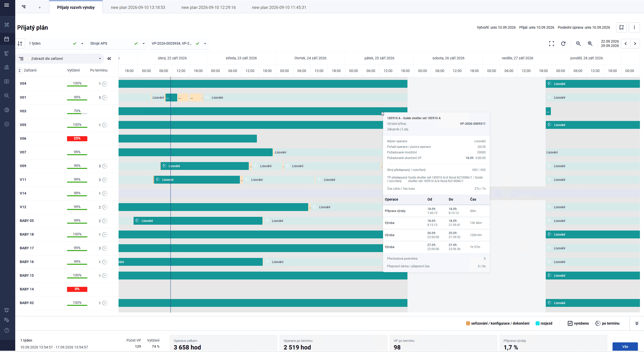Open help question mark icon
The height and width of the screenshot is (352, 644).
(7, 330)
